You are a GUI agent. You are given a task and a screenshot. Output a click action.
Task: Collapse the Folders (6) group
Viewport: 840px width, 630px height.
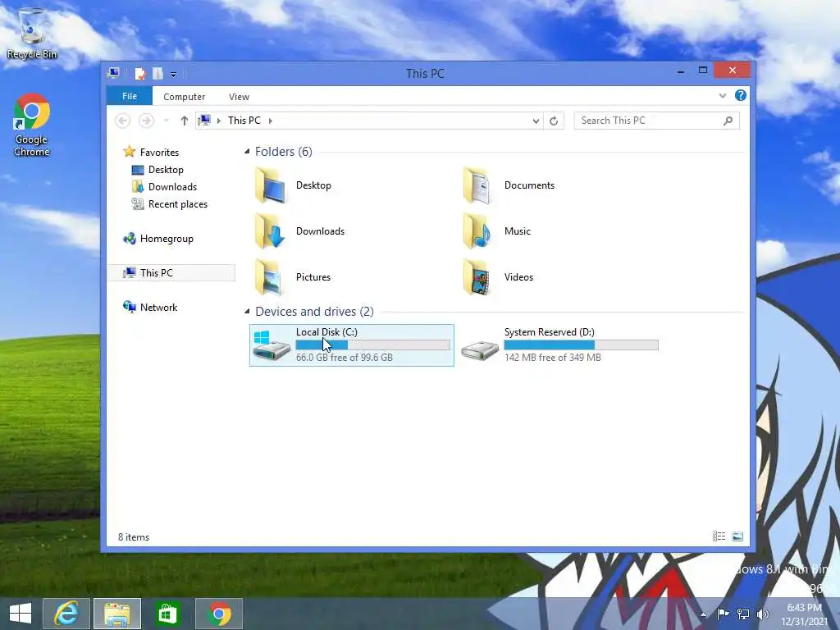pos(247,152)
